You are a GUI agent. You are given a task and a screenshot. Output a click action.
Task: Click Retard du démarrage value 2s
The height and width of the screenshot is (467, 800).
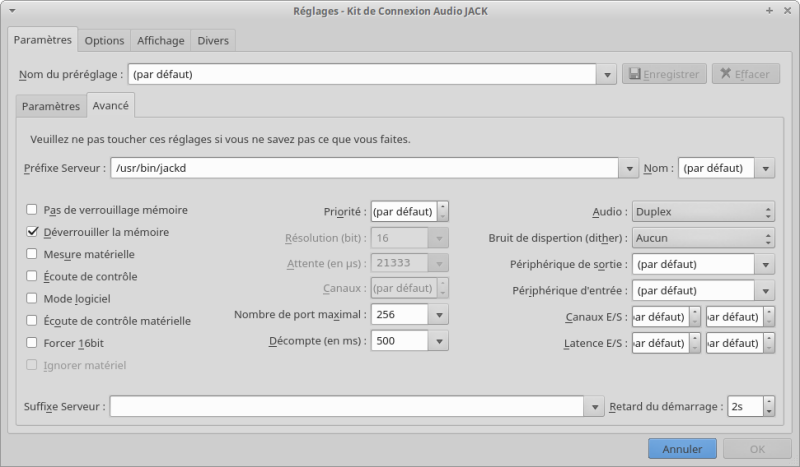(x=745, y=406)
